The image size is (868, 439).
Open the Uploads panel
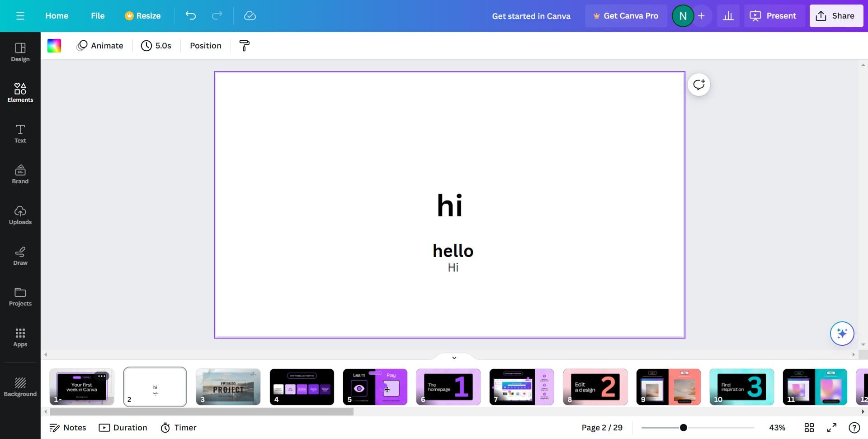click(20, 215)
